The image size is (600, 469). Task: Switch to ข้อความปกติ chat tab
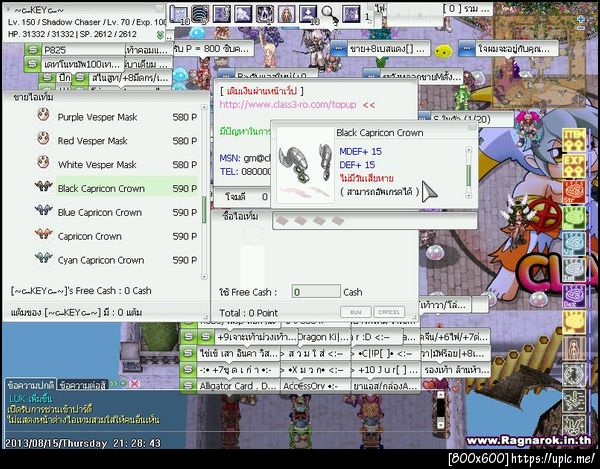pos(31,385)
